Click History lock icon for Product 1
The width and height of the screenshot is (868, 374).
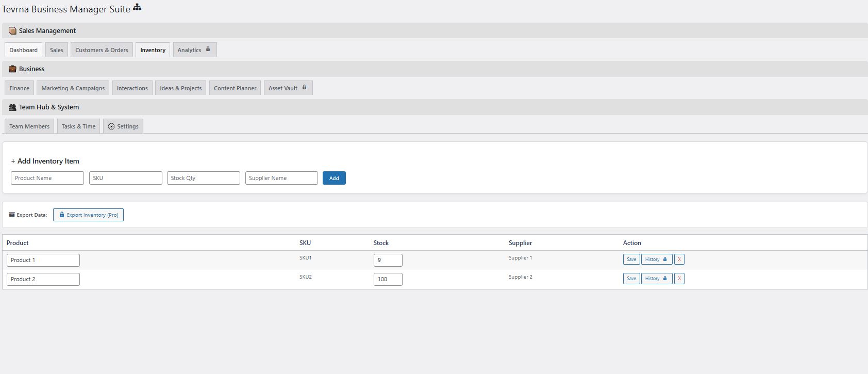tap(665, 259)
